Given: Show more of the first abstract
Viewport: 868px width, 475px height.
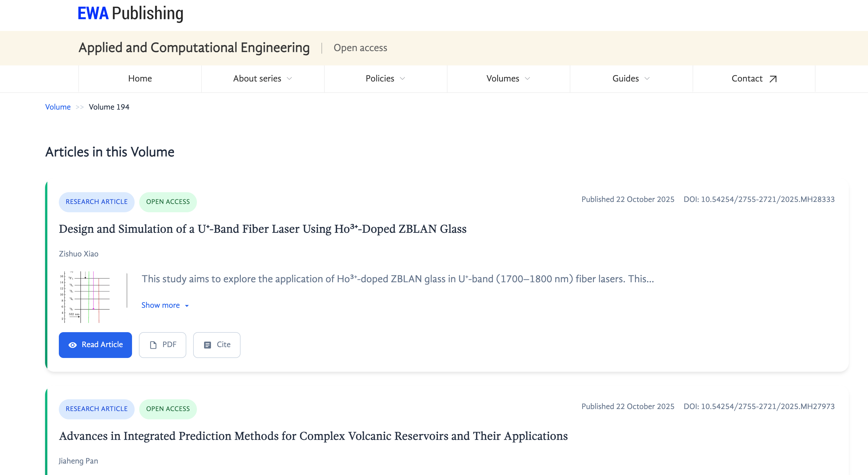Looking at the screenshot, I should [165, 305].
